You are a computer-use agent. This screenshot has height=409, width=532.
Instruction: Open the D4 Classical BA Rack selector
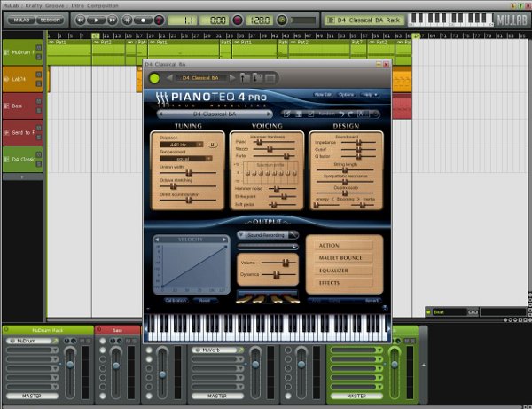coord(364,20)
